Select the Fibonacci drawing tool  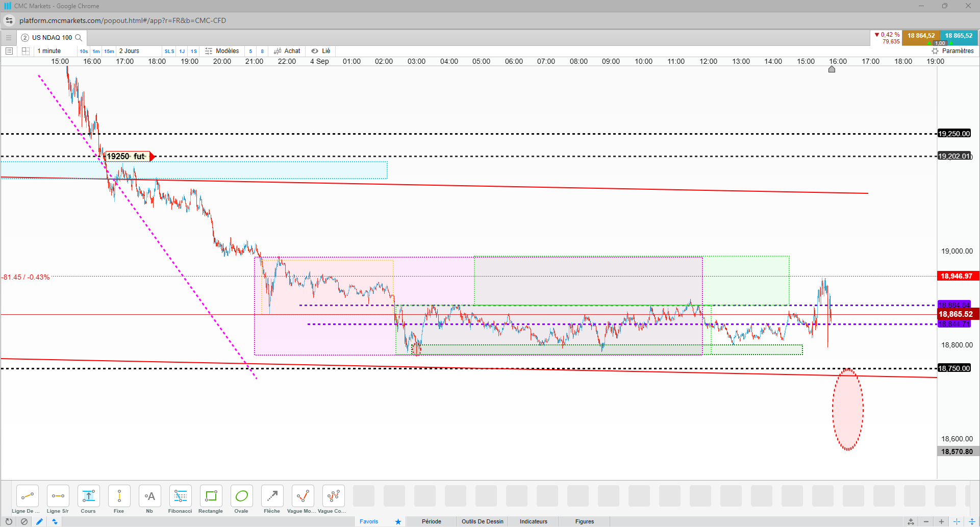180,499
